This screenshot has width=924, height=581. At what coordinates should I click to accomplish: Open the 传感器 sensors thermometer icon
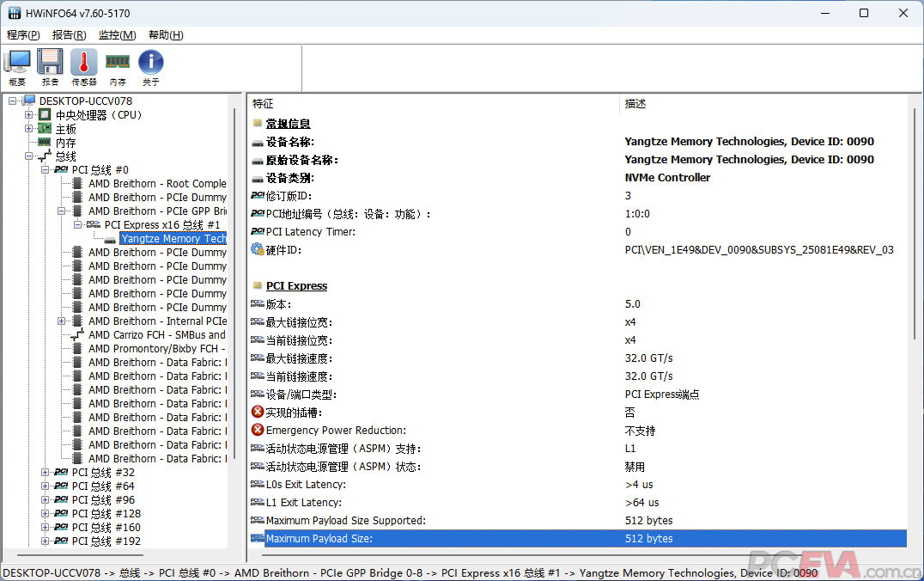point(83,68)
